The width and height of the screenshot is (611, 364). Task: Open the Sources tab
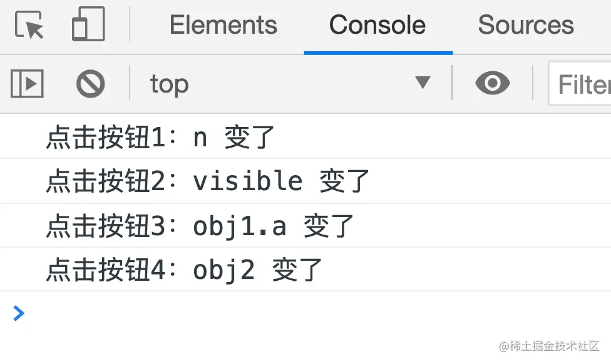(x=526, y=25)
